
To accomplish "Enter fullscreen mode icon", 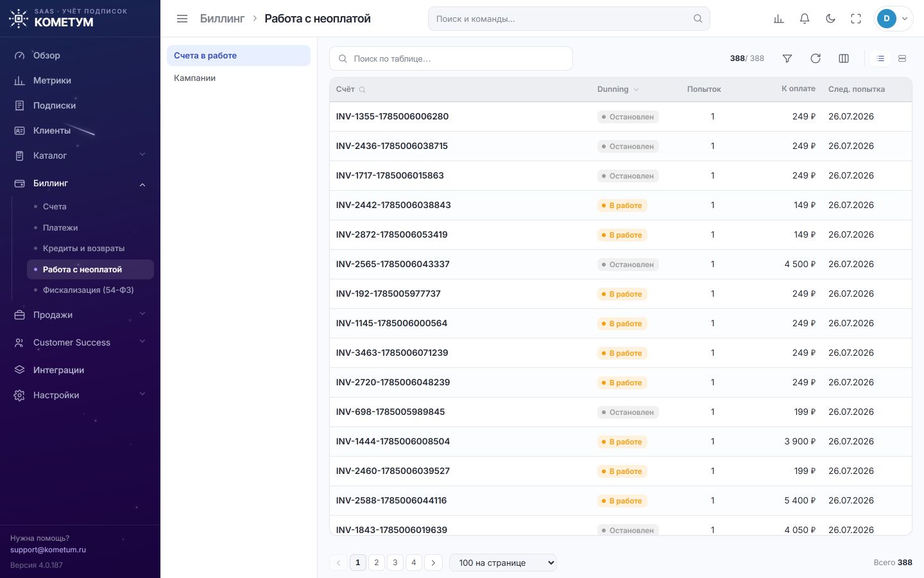I will pos(856,19).
